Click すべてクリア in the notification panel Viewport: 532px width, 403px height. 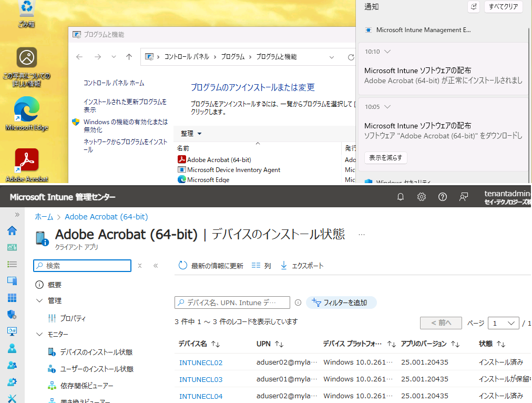[503, 7]
